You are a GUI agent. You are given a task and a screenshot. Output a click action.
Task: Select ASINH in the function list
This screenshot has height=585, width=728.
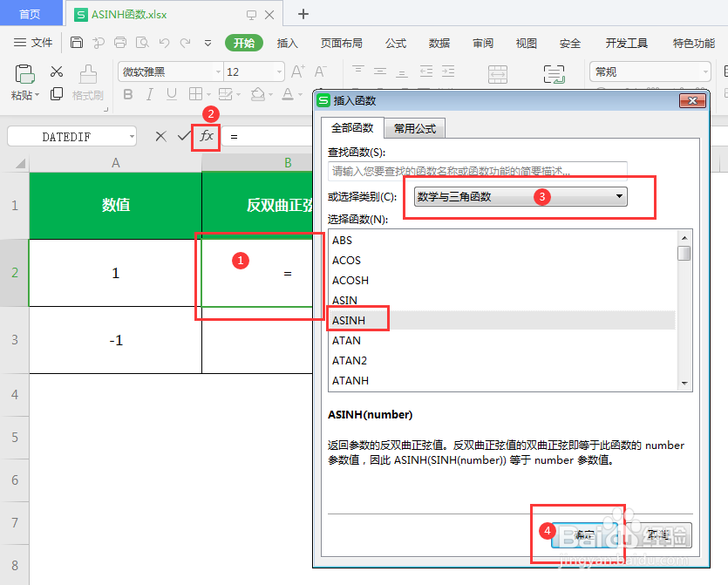coord(501,320)
